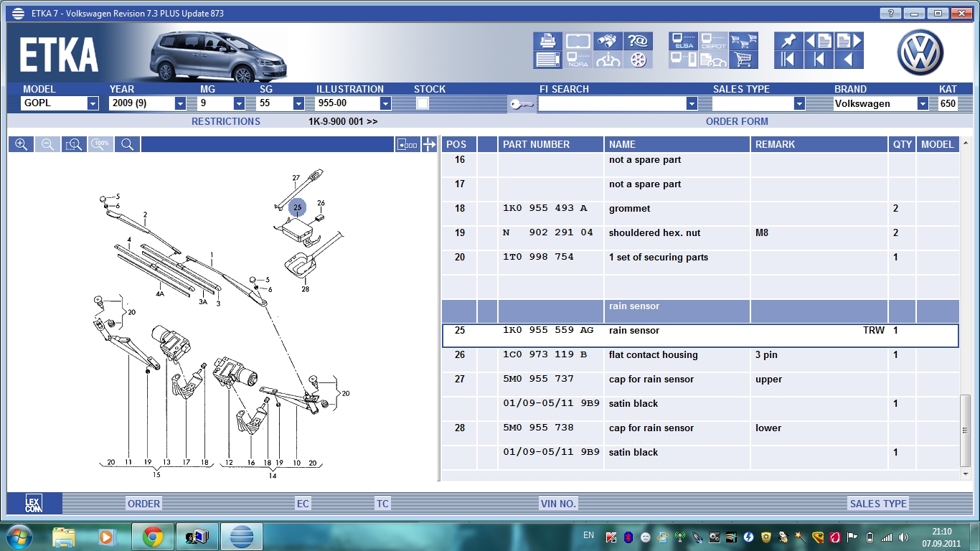
Task: Click the FI SEARCH input field
Action: coord(611,103)
